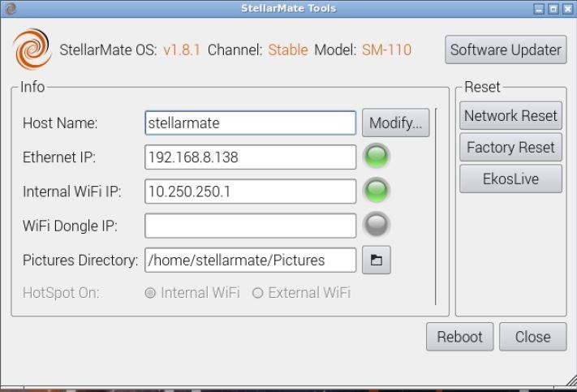Click the StellarMate swirl logo
This screenshot has height=392, width=577.
click(x=32, y=50)
